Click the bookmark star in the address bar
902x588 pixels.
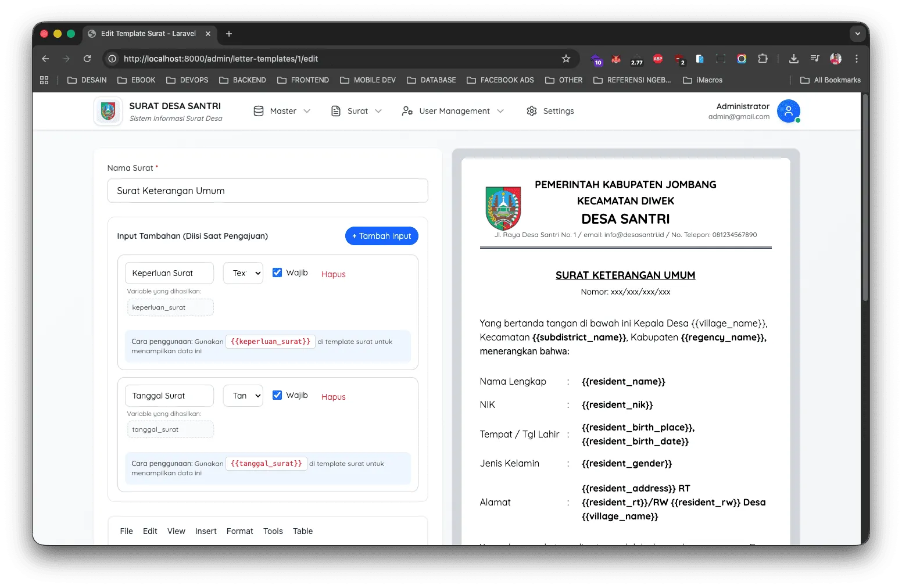coord(566,59)
